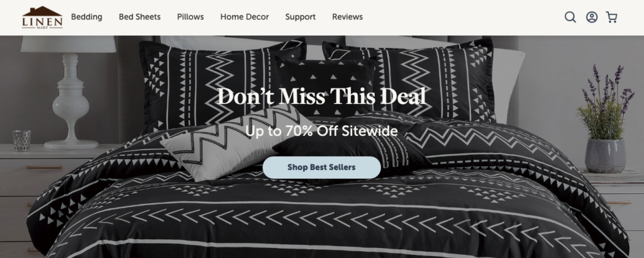Click the white table lamp in banner

tap(69, 93)
